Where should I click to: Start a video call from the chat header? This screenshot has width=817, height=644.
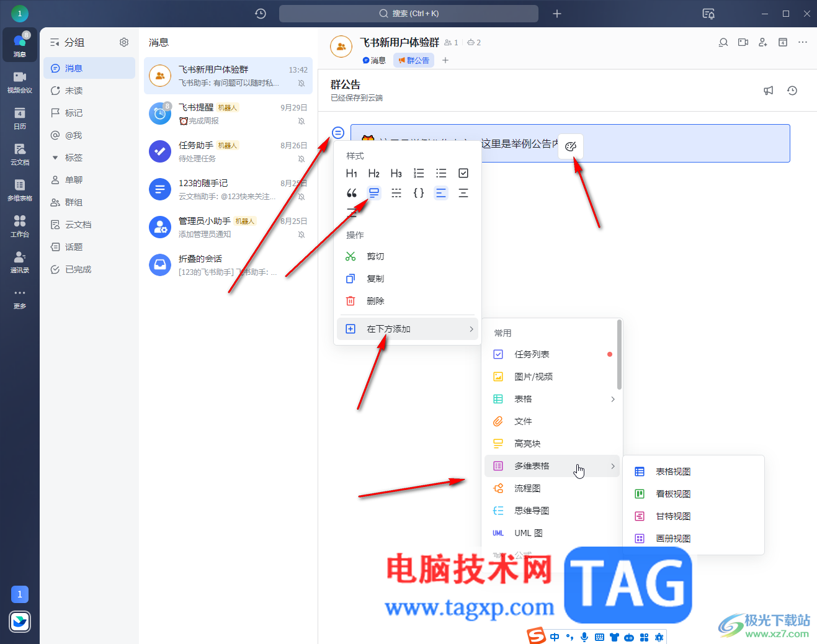pyautogui.click(x=743, y=42)
